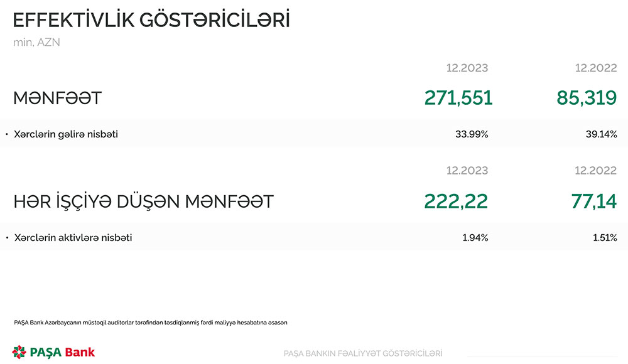Select the MƏNFƏƏT section heading
Viewport: 628px width, 364px height.
click(58, 98)
